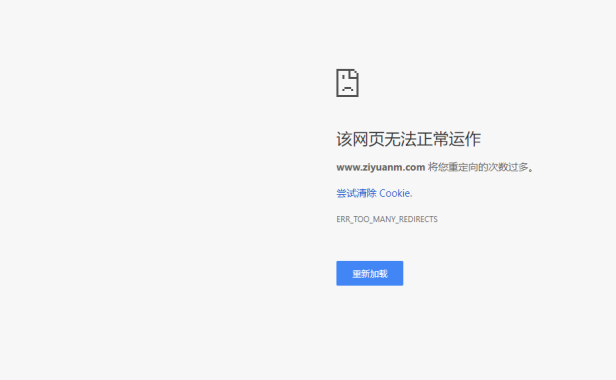This screenshot has width=616, height=380.
Task: Click the 该网页无法正常运作 heading
Action: [409, 139]
